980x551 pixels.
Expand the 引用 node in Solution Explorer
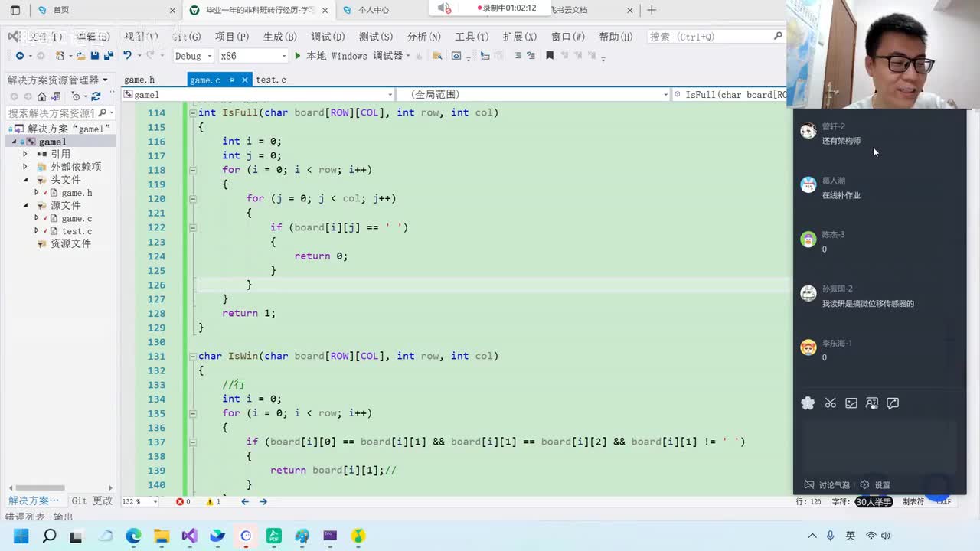click(x=25, y=154)
